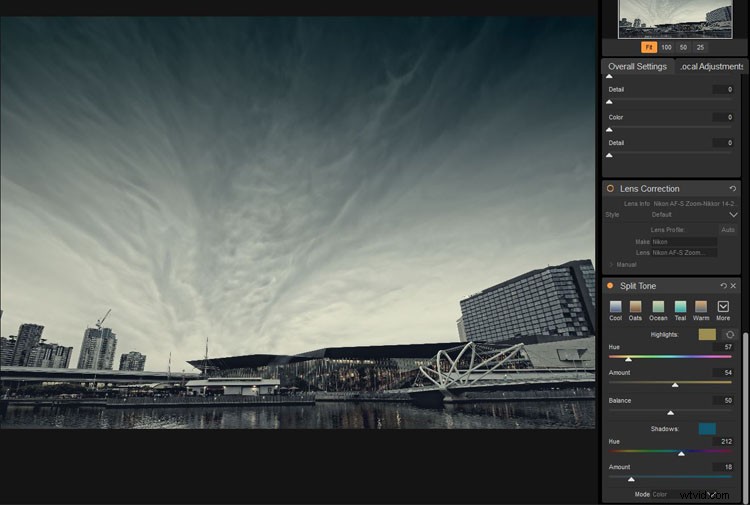
Task: Open the Lens Correction Style dropdown
Action: 693,215
